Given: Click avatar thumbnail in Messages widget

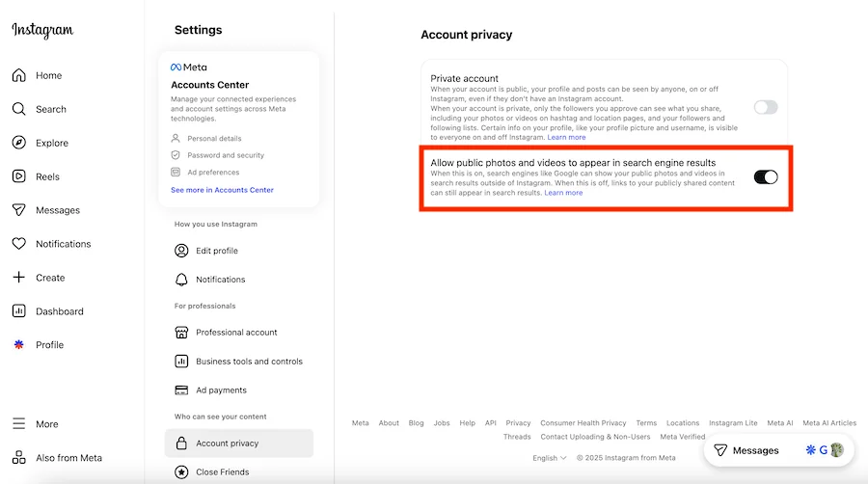Looking at the screenshot, I should [837, 450].
